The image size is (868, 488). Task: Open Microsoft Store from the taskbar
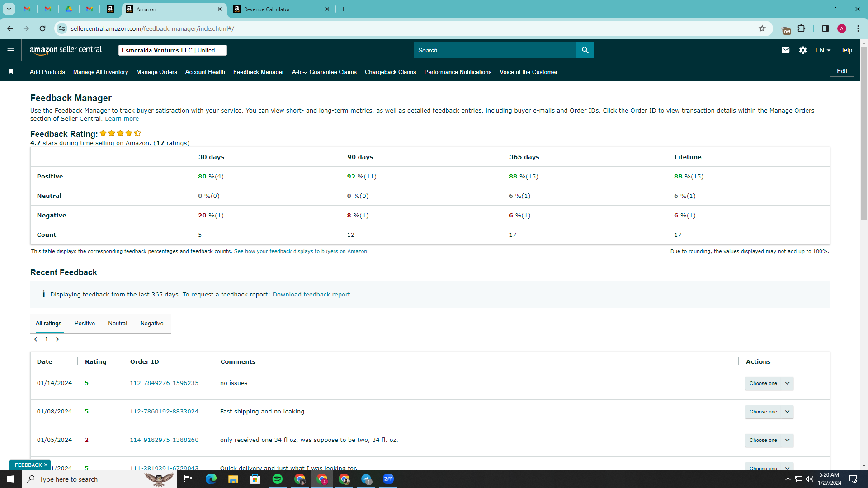tap(255, 479)
